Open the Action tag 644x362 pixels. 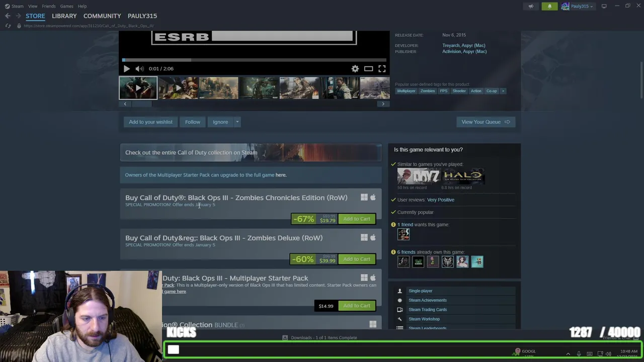(476, 91)
